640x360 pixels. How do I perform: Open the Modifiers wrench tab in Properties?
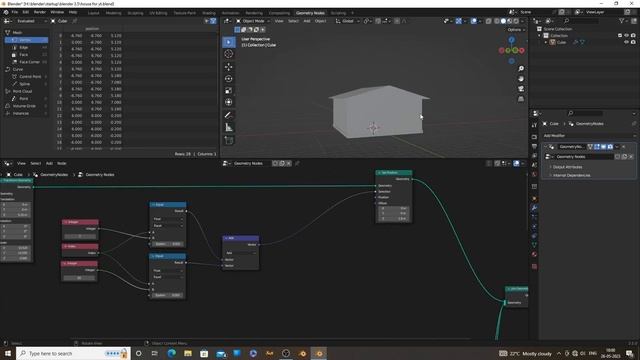[534, 208]
